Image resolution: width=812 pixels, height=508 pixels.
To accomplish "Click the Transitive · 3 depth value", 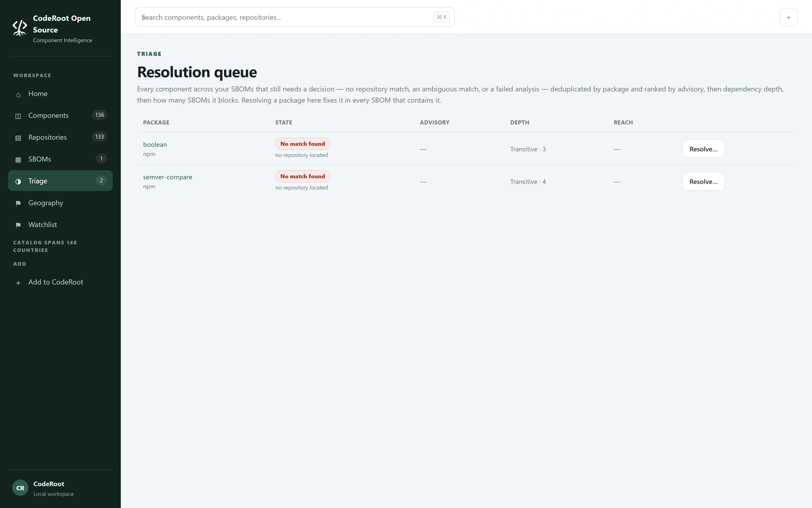I will click(528, 149).
